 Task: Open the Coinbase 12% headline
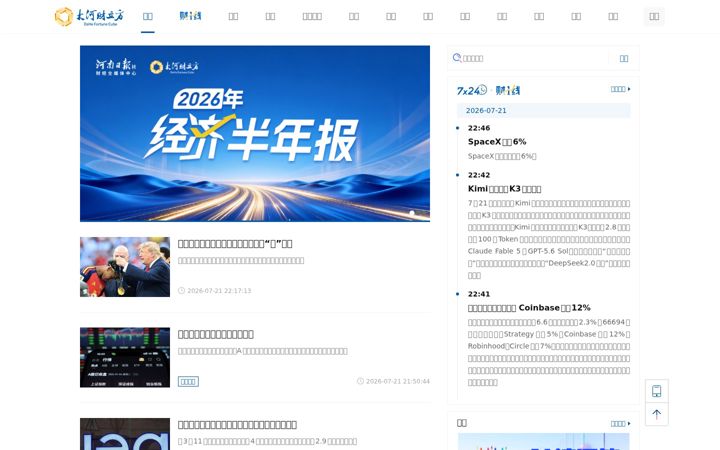tap(529, 308)
